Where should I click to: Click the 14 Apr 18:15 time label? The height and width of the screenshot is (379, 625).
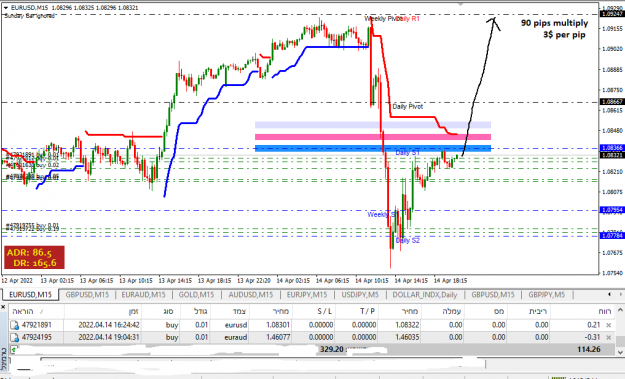(450, 281)
